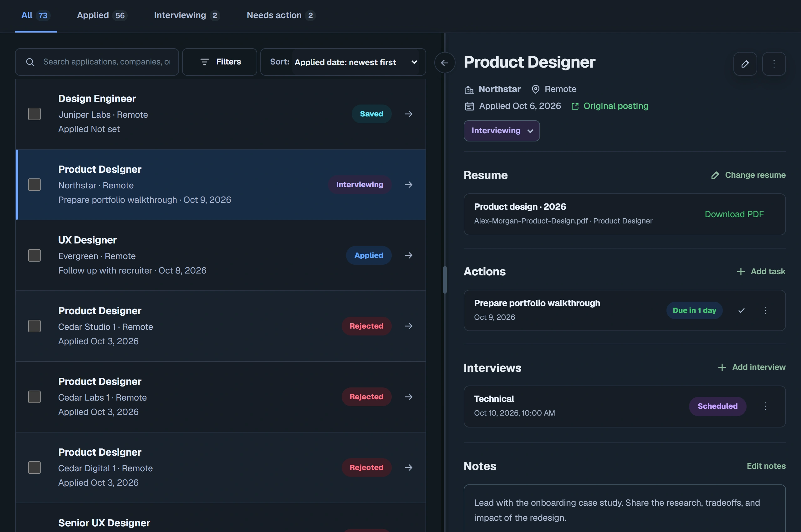
Task: Click the pencil edit icon in detail header
Action: (x=745, y=64)
